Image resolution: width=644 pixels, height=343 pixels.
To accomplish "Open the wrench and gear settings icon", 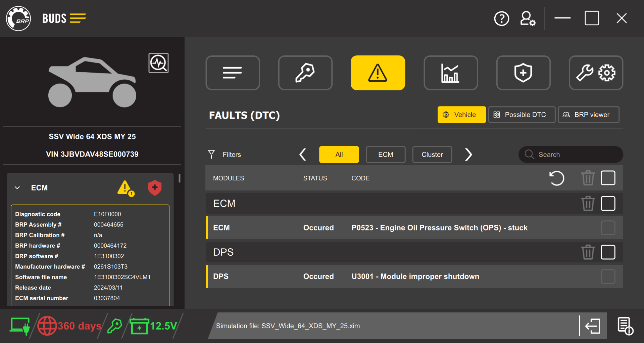I will coord(596,73).
